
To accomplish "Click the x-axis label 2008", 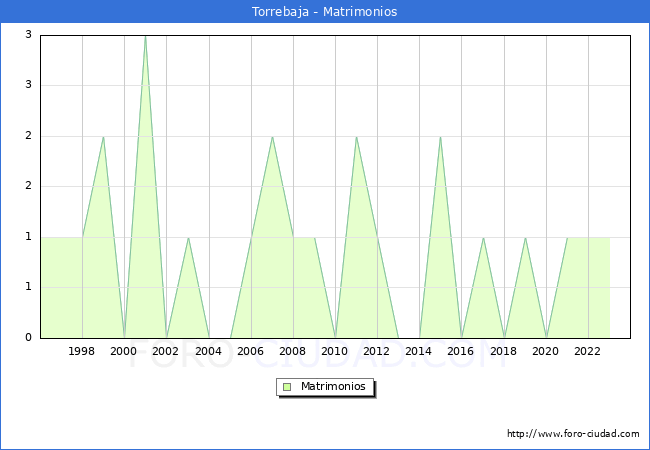I will click(293, 351).
